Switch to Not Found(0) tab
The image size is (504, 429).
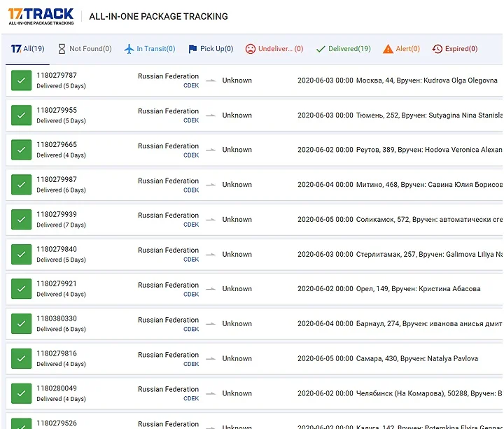[85, 49]
